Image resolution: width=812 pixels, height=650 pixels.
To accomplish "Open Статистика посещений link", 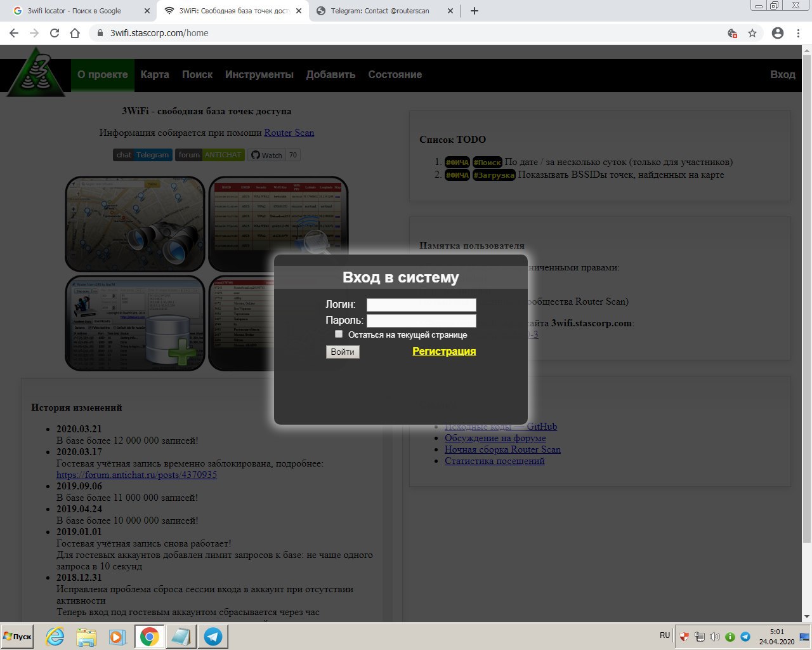I will pyautogui.click(x=494, y=461).
